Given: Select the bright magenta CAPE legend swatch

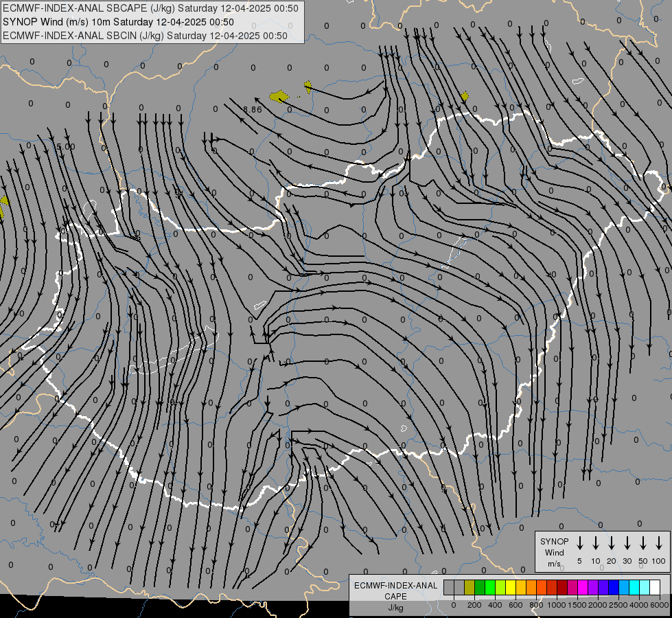Looking at the screenshot, I should point(583,587).
